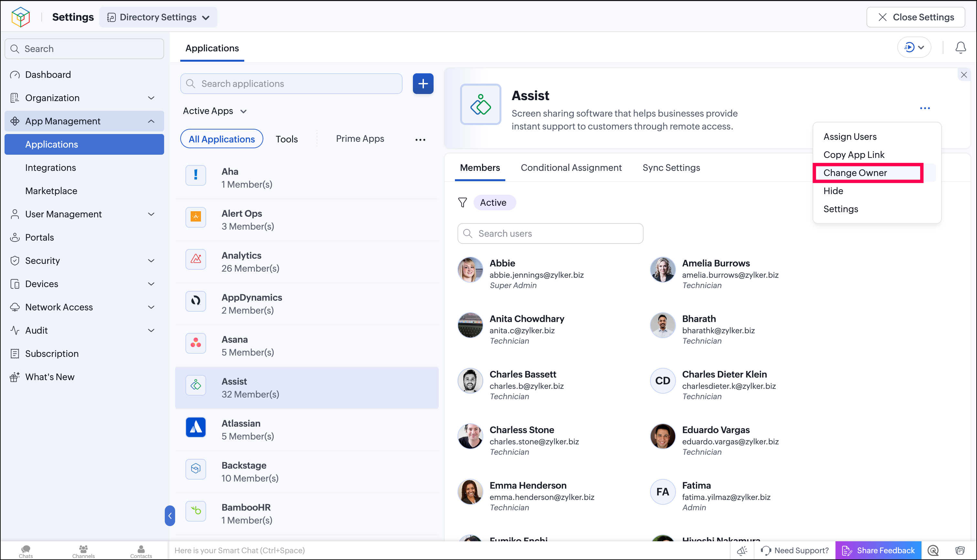Choose Settings from the options menu
The height and width of the screenshot is (560, 977).
840,209
